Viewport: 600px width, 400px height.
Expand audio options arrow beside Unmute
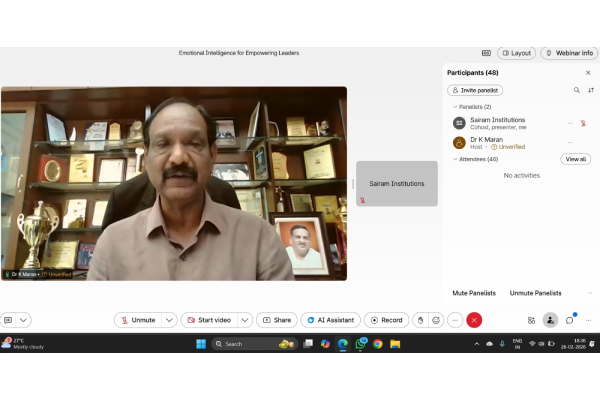pos(169,320)
